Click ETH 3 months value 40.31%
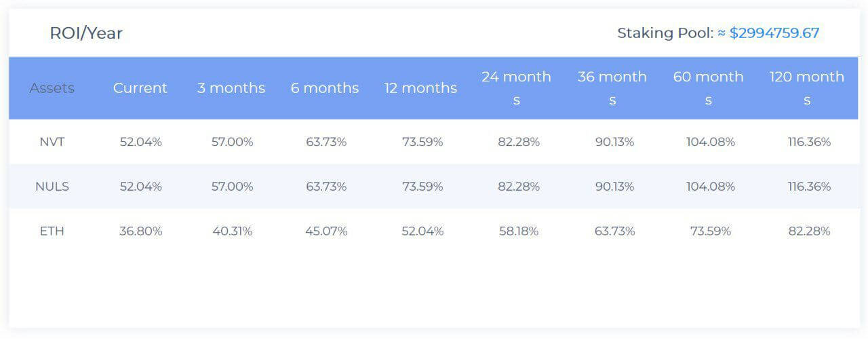The height and width of the screenshot is (342, 868). [x=232, y=231]
